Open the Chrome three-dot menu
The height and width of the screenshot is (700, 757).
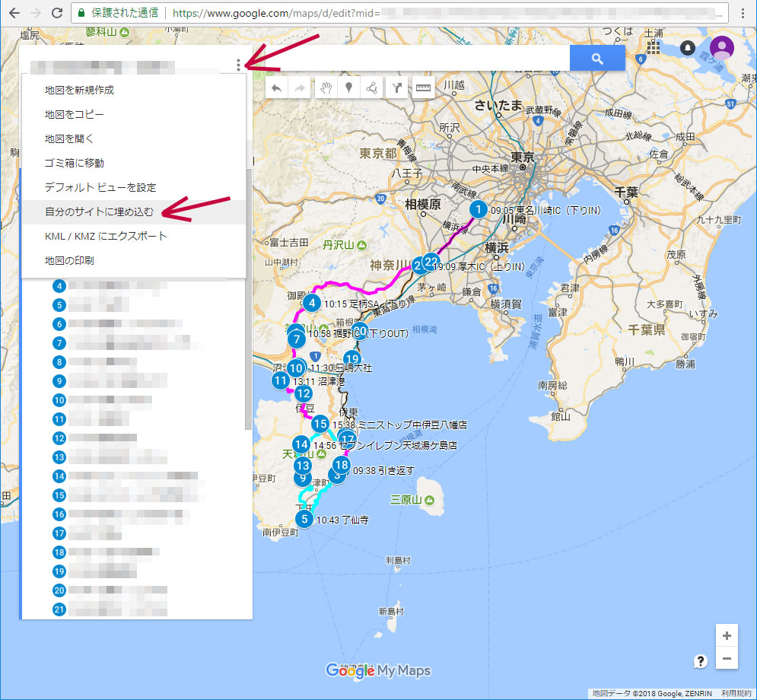click(743, 13)
